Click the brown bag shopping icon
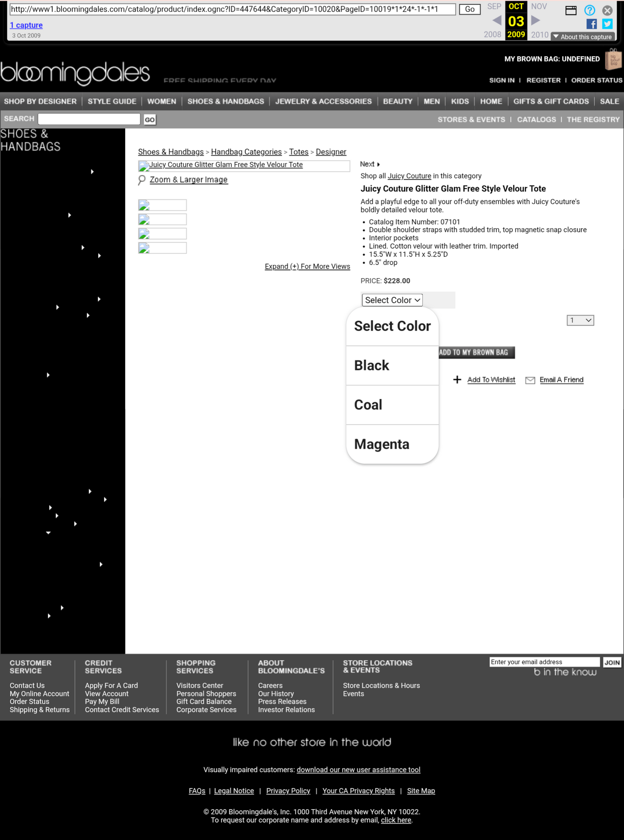Viewport: 624px width, 840px height. [613, 59]
